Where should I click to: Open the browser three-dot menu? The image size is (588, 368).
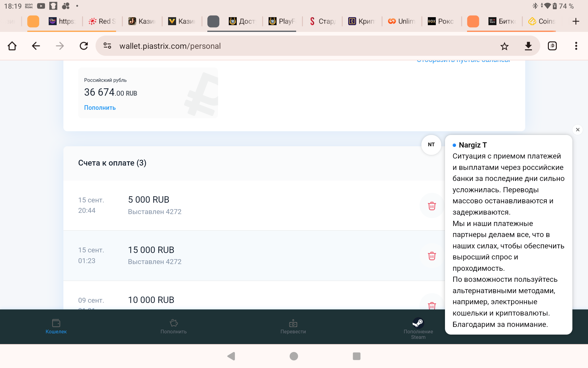click(576, 46)
